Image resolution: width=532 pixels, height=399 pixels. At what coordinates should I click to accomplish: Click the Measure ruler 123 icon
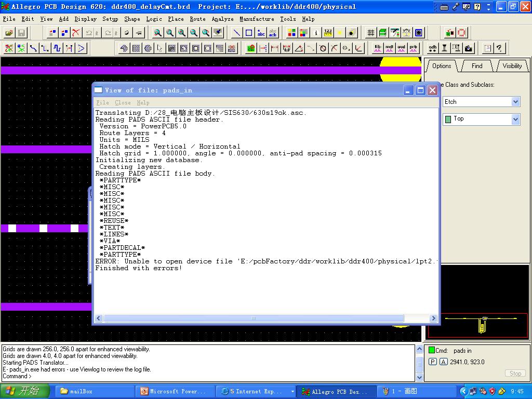click(x=328, y=33)
